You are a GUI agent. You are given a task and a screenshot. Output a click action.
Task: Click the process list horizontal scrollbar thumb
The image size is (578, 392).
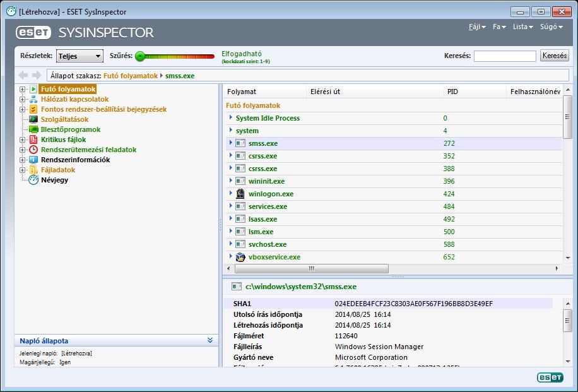pyautogui.click(x=312, y=268)
